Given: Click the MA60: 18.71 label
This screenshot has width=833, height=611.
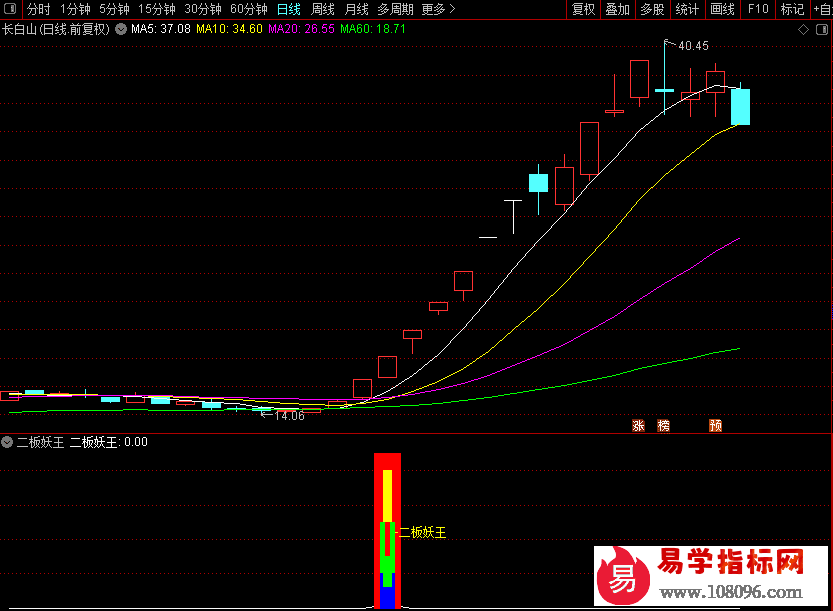Looking at the screenshot, I should tap(373, 29).
